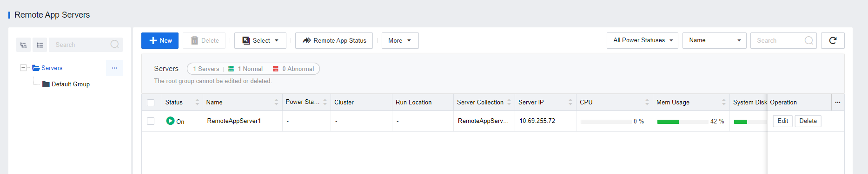Click the RemoteAppServ... collection cell
Image resolution: width=868 pixels, height=174 pixels.
(x=483, y=121)
